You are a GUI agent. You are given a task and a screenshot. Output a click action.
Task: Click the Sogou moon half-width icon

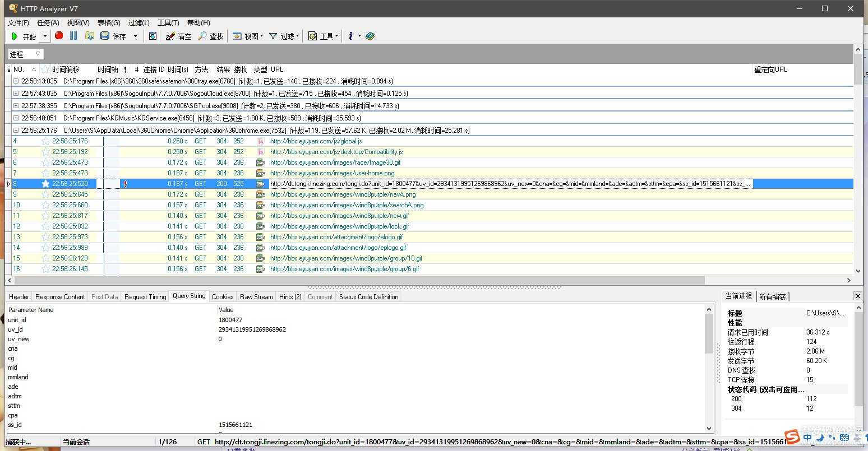tap(819, 438)
